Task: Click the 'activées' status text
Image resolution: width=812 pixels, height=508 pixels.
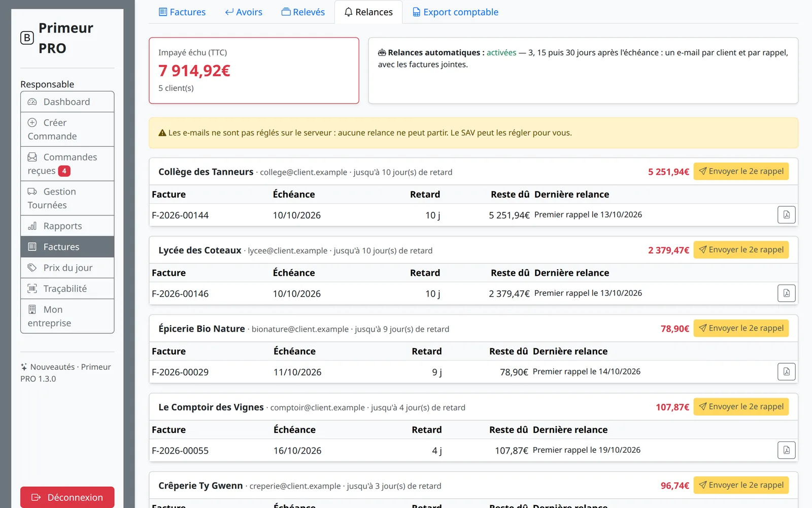Action: pyautogui.click(x=501, y=52)
